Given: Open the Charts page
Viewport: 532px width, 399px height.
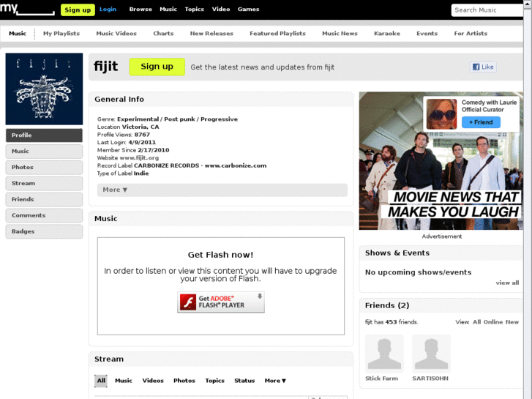Looking at the screenshot, I should (163, 33).
